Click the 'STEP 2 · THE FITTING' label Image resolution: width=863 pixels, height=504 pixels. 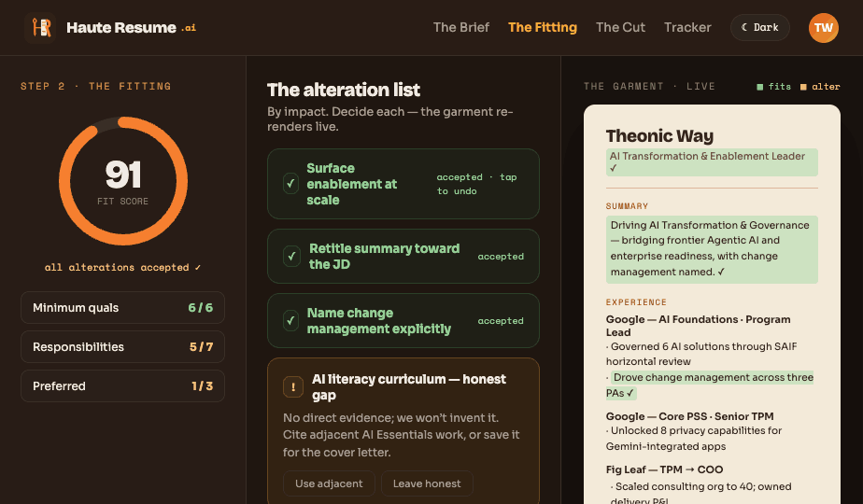click(x=96, y=87)
